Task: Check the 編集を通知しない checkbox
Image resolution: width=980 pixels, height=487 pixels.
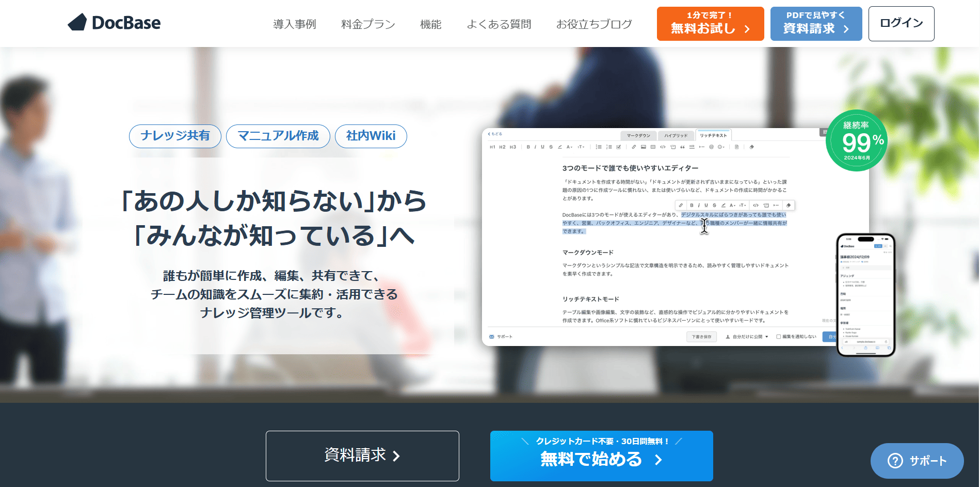Action: pos(779,337)
